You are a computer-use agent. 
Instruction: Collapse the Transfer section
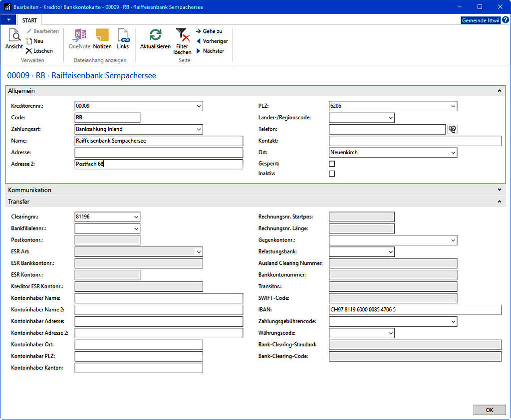(x=499, y=202)
